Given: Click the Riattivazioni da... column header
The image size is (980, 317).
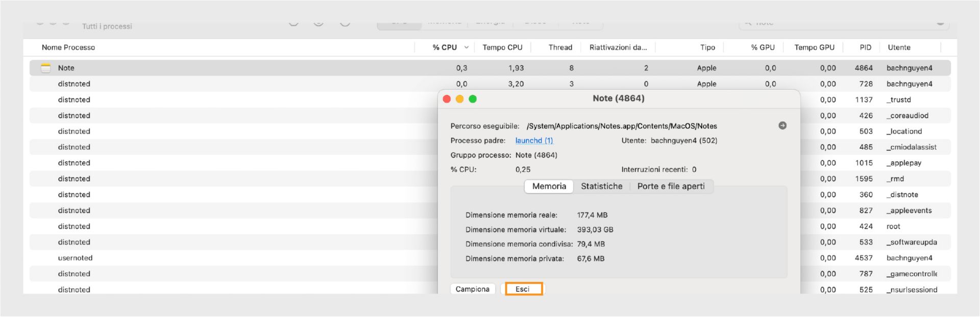Looking at the screenshot, I should tap(618, 47).
